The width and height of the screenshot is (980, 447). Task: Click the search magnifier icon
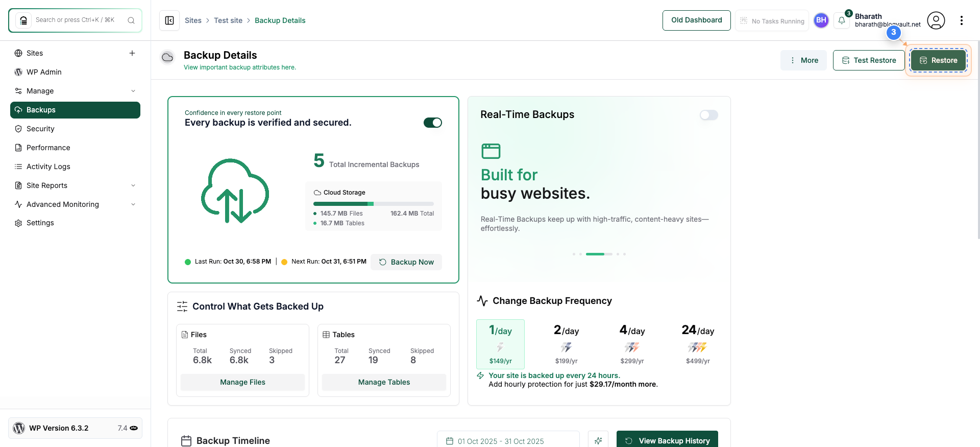coord(131,20)
